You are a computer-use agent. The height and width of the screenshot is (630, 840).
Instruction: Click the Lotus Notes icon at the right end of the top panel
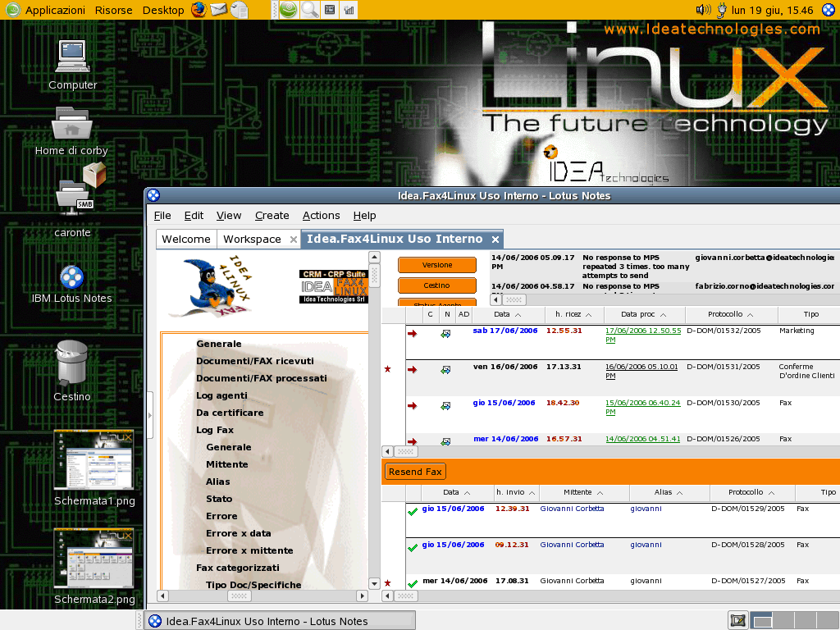click(829, 10)
